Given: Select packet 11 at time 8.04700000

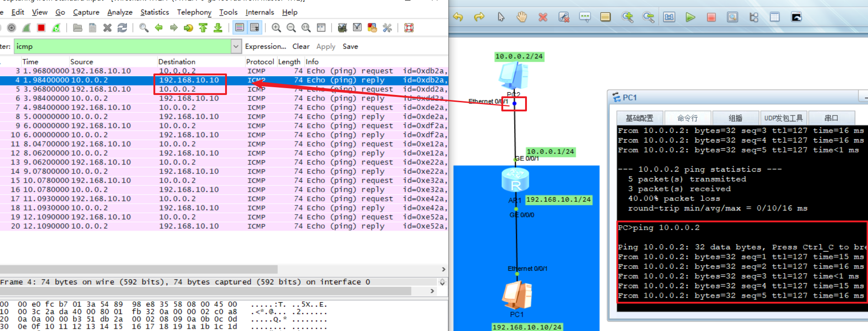Looking at the screenshot, I should [x=224, y=144].
